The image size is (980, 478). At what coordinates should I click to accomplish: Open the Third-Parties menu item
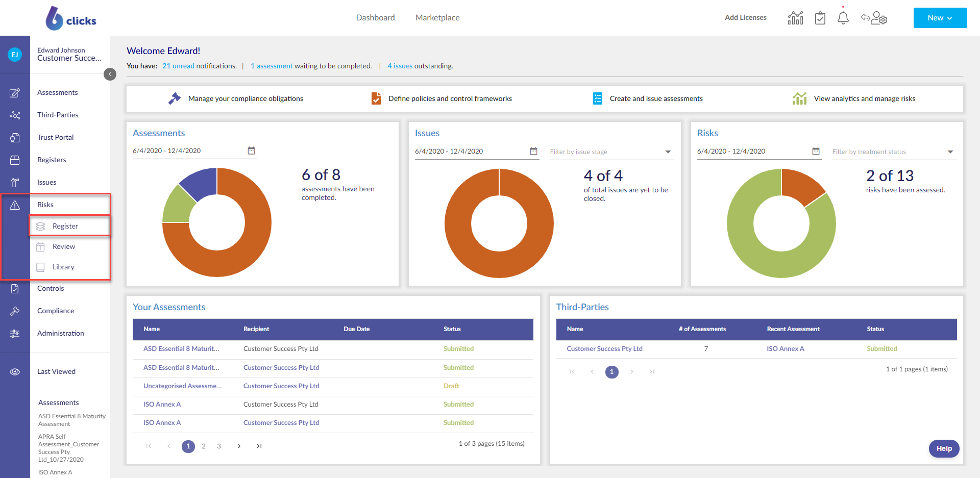click(x=58, y=115)
